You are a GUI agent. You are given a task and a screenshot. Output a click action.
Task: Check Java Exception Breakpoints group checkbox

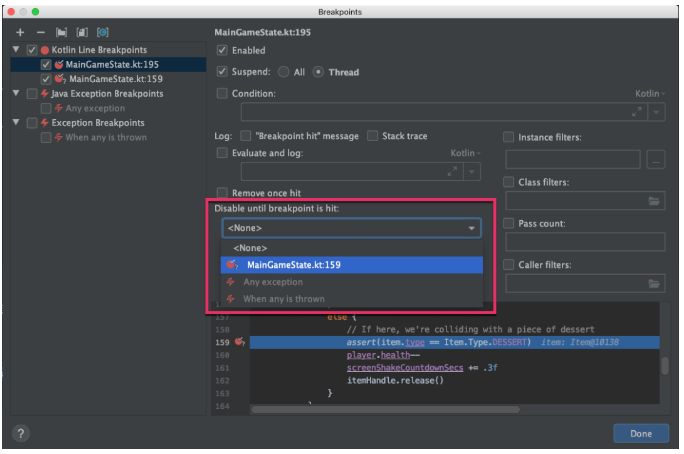coord(31,93)
